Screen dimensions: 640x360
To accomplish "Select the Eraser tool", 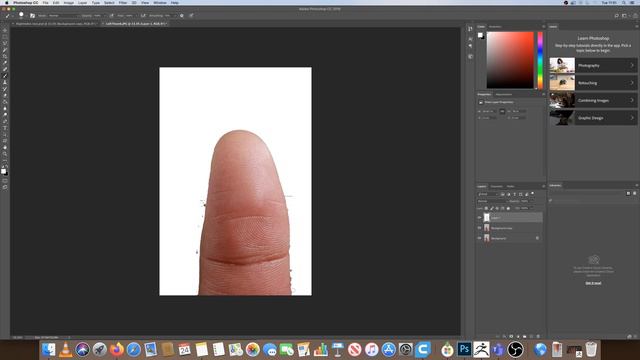I will click(x=5, y=95).
